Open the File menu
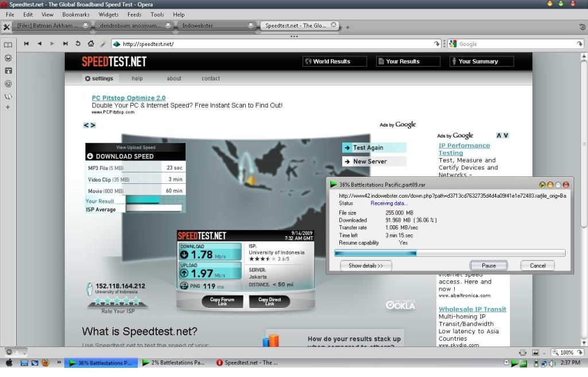Screen dimensions: 588x377 click(10, 14)
